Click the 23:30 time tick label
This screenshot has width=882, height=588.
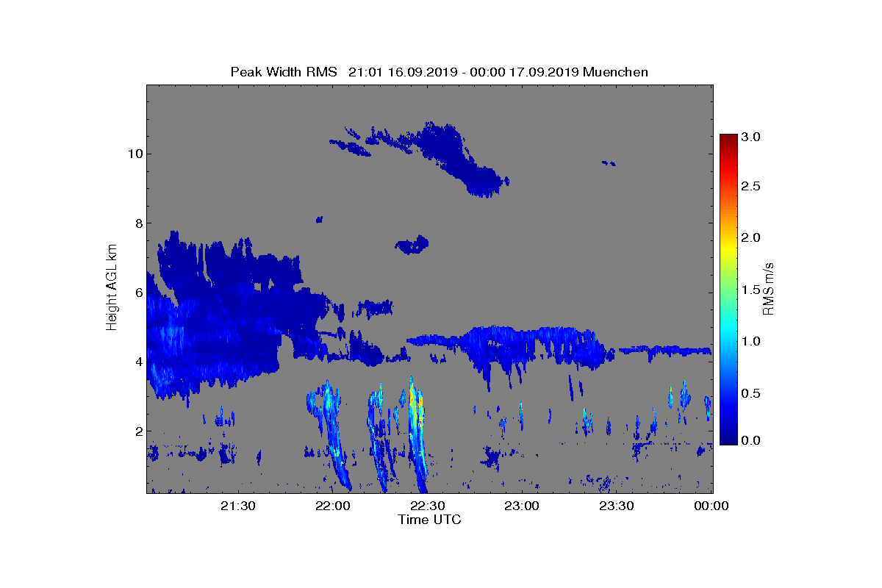(x=617, y=506)
